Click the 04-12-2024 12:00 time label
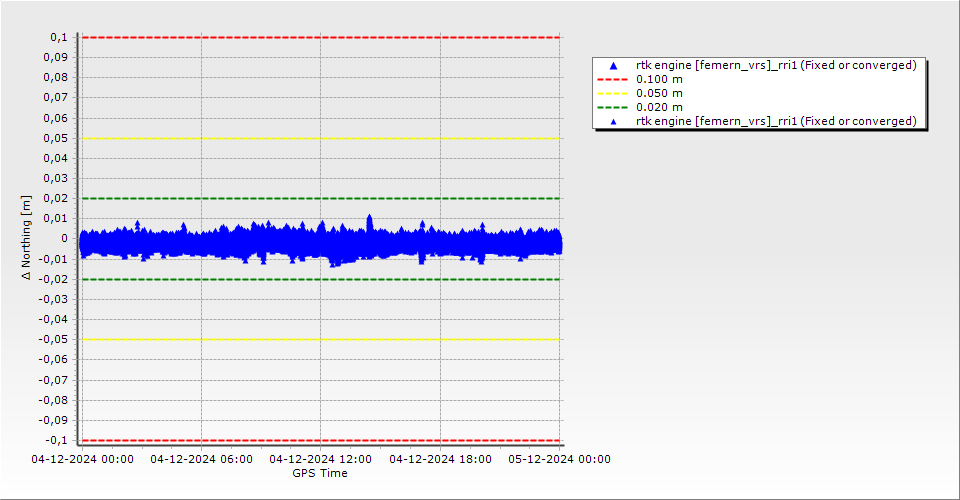 coord(321,460)
